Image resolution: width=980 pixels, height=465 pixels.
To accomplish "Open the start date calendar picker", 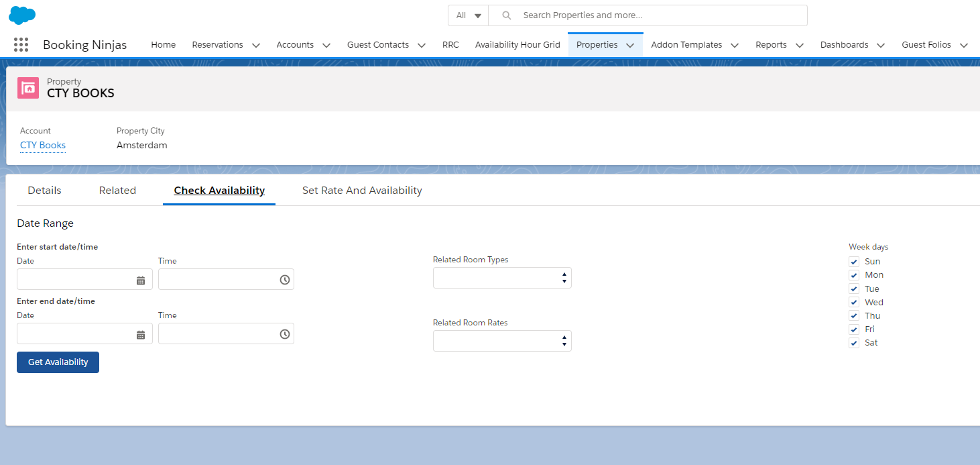I will click(x=141, y=280).
